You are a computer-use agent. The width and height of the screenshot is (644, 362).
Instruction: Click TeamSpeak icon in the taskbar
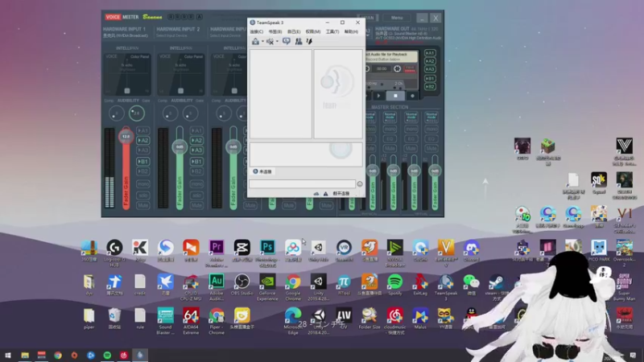pos(140,356)
